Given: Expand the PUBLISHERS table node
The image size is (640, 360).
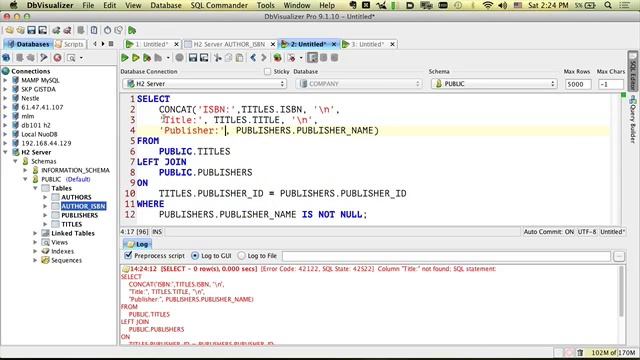Looking at the screenshot, I should tap(45, 215).
